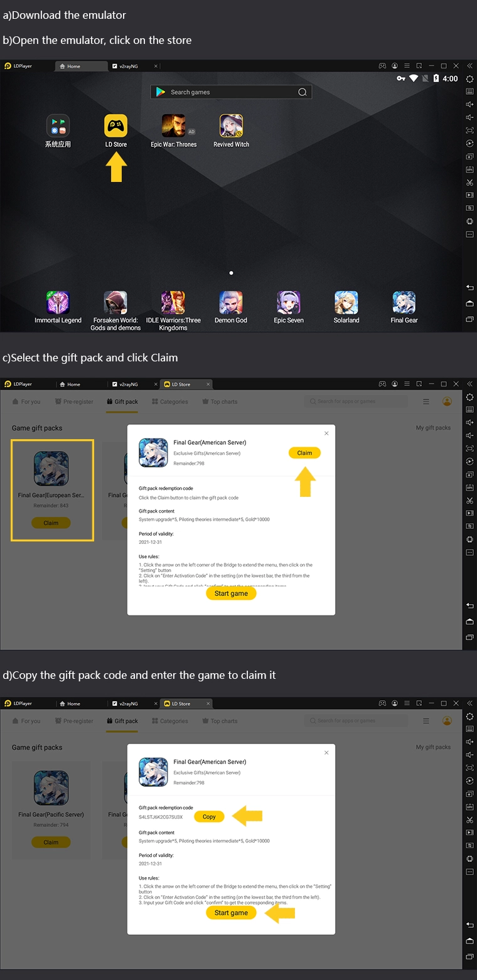477x980 pixels.
Task: Click video recorder icon in home-screen window sidebar
Action: [x=469, y=195]
